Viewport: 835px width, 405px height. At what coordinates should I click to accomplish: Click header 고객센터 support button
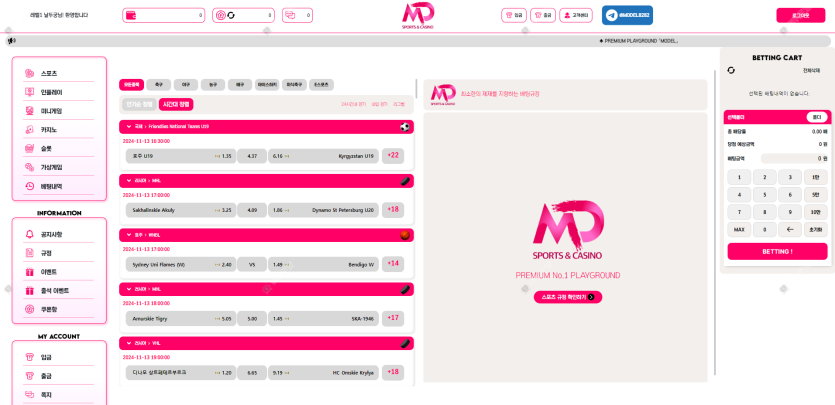pyautogui.click(x=576, y=15)
